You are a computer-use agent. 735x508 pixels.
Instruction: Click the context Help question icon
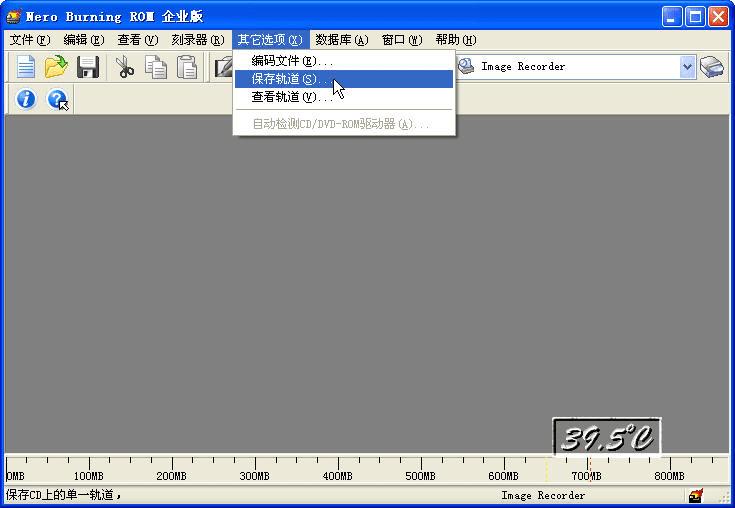coord(58,99)
